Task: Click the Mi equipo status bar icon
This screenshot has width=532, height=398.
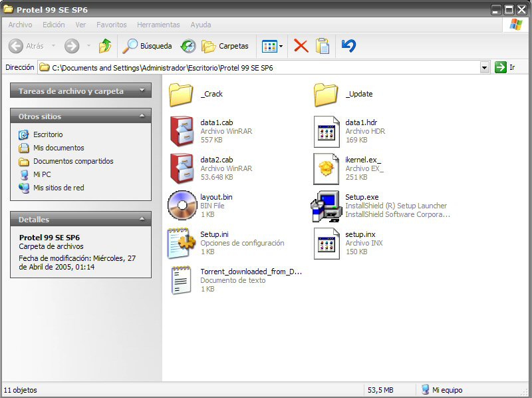Action: (x=425, y=389)
